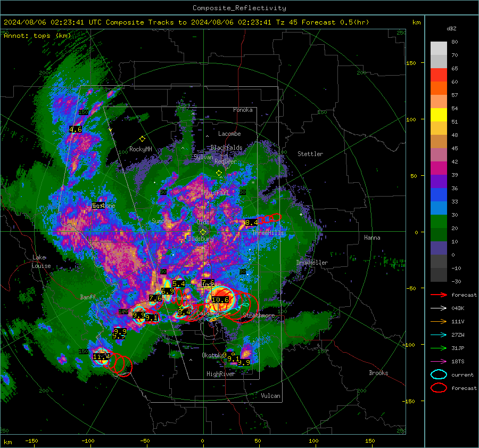Click the bright yellow swatch in the dBZ scale

pos(439,115)
